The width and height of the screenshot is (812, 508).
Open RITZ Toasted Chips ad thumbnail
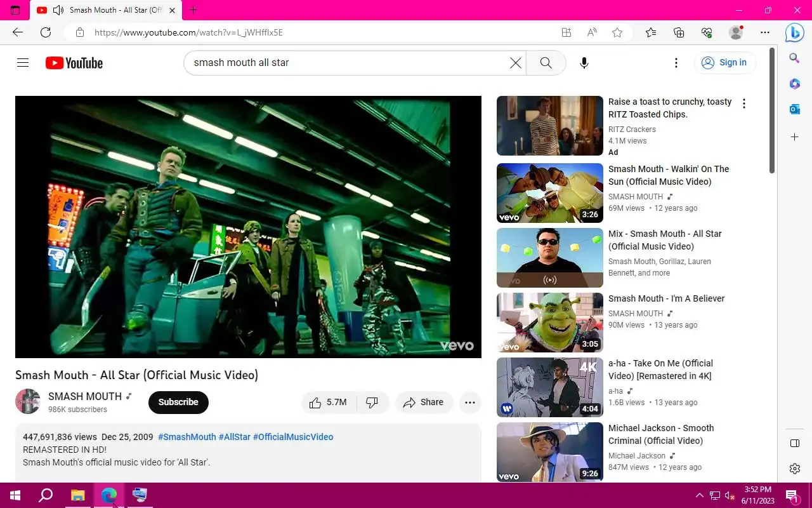pos(550,126)
